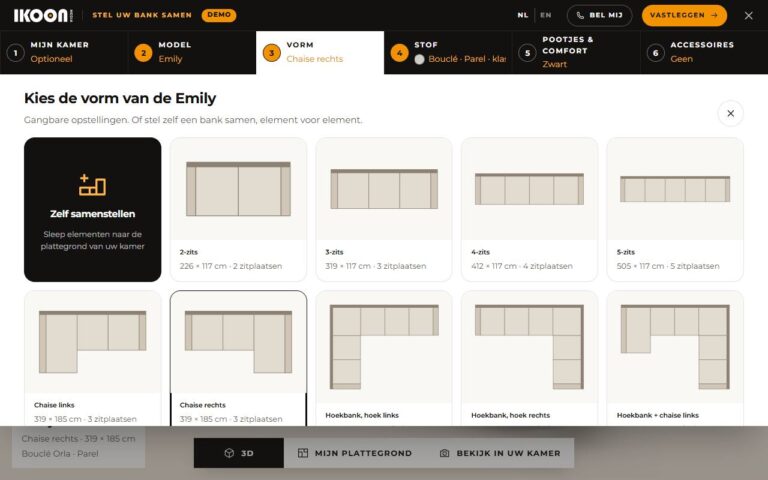Click 'Kies de vorm van de Emily' heading
This screenshot has height=480, width=768.
120,98
